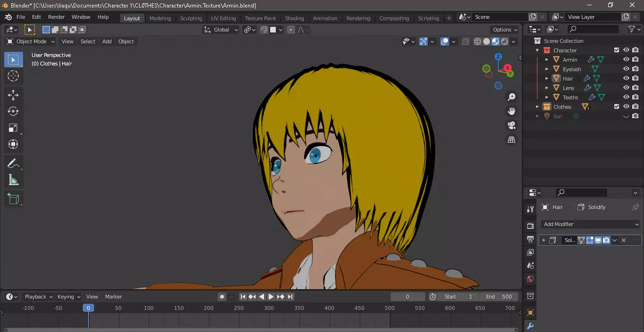Viewport: 644px width, 332px height.
Task: Expand the Clothes collection
Action: (537, 106)
